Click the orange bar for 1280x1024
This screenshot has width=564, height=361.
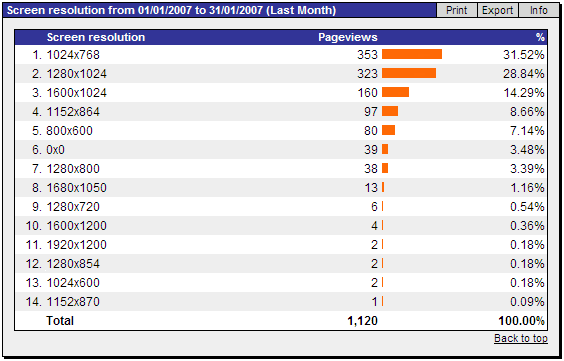(x=409, y=73)
